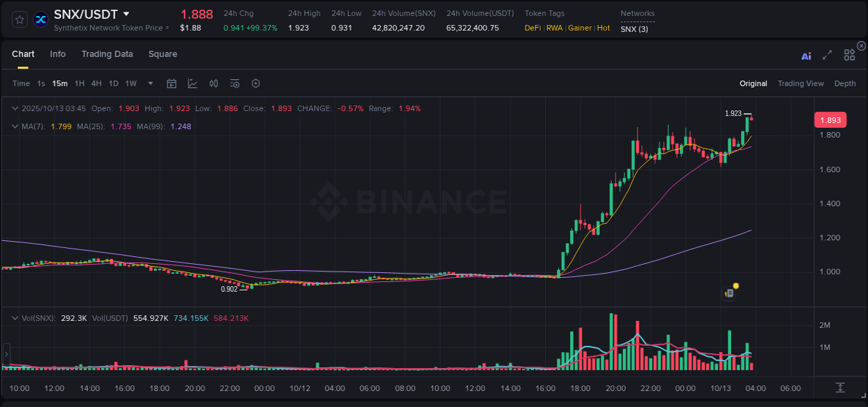Collapse the Vol(SNX) indicator row
The width and height of the screenshot is (868, 407).
pyautogui.click(x=13, y=317)
